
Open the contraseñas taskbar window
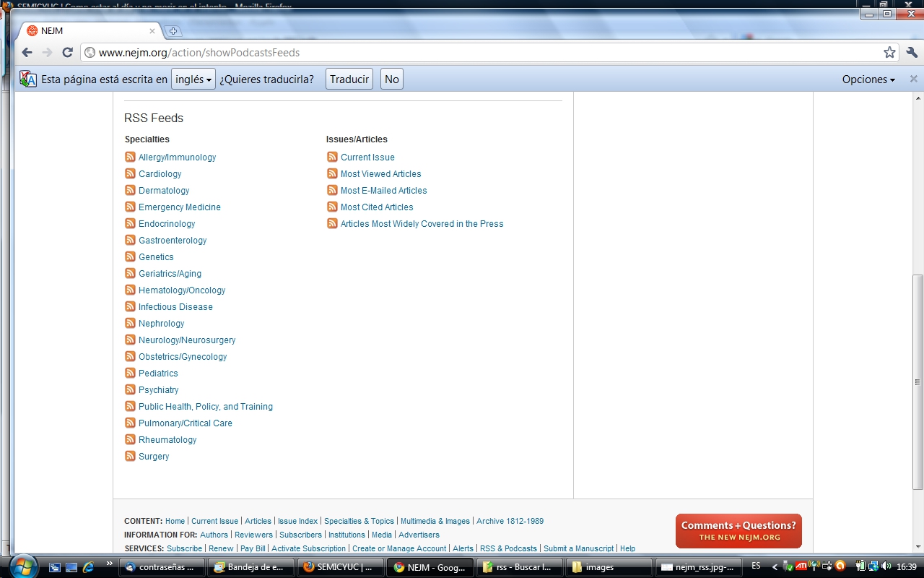click(x=162, y=567)
